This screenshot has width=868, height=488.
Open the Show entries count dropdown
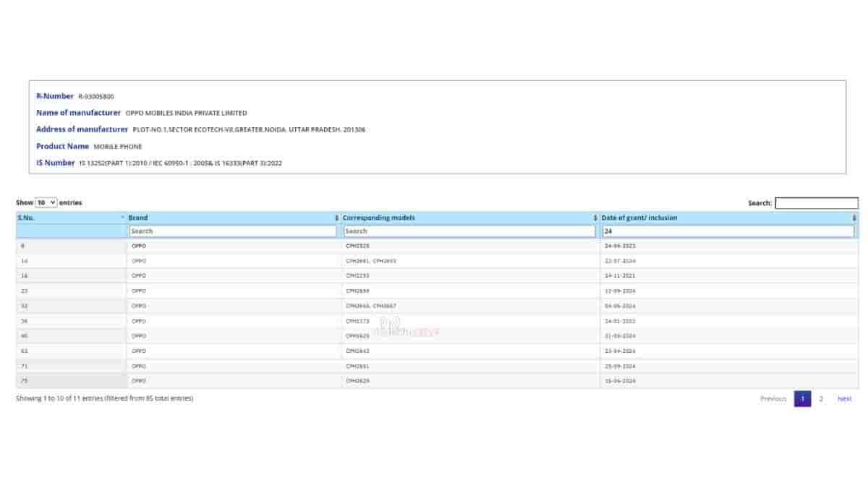[x=46, y=203]
